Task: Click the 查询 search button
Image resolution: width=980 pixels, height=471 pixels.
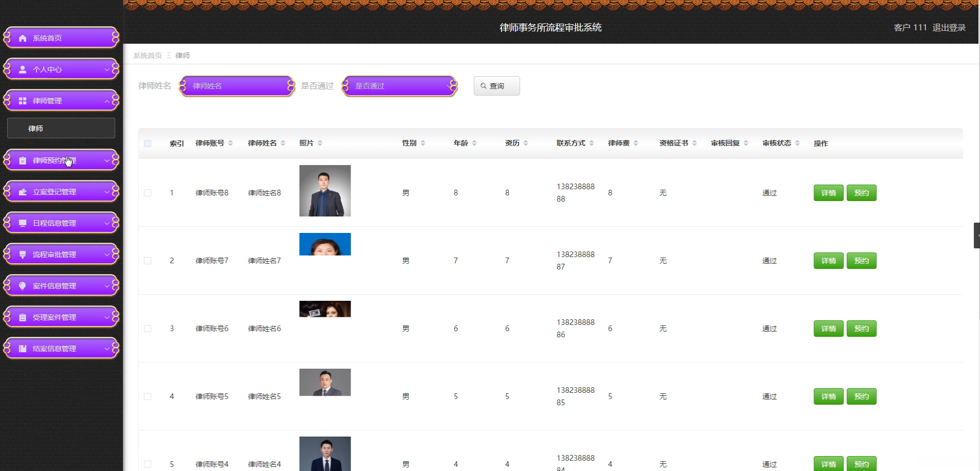Action: click(x=496, y=86)
